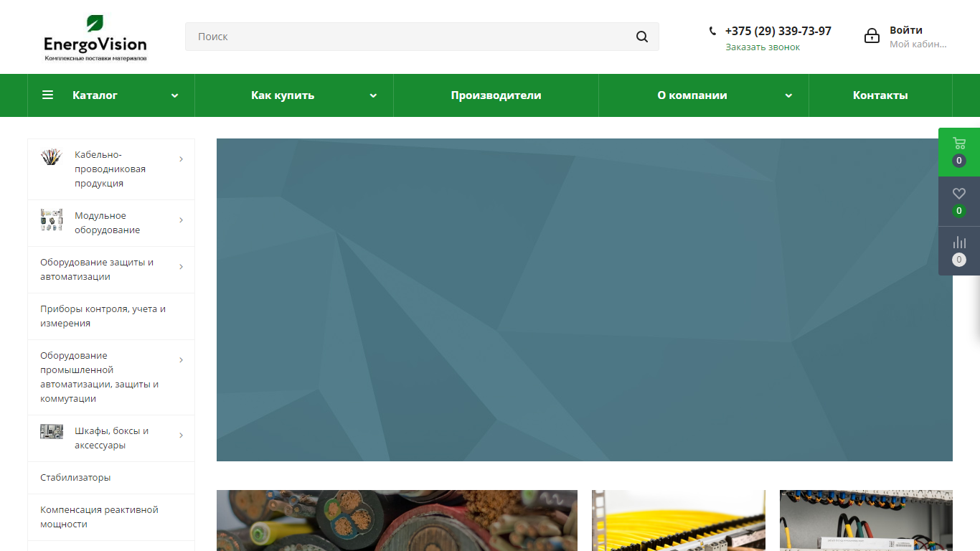The width and height of the screenshot is (980, 551).
Task: Click the hamburger icon beside Каталог
Action: pyautogui.click(x=47, y=95)
